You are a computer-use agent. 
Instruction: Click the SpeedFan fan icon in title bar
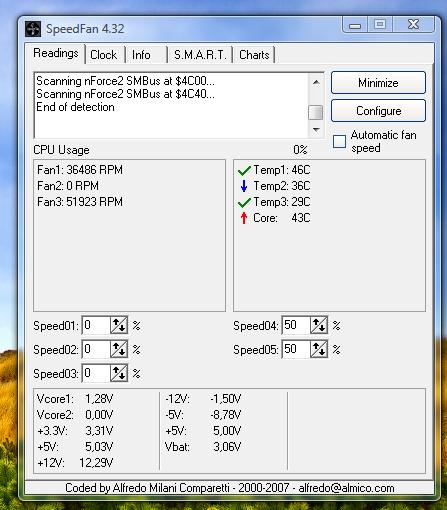pyautogui.click(x=33, y=29)
